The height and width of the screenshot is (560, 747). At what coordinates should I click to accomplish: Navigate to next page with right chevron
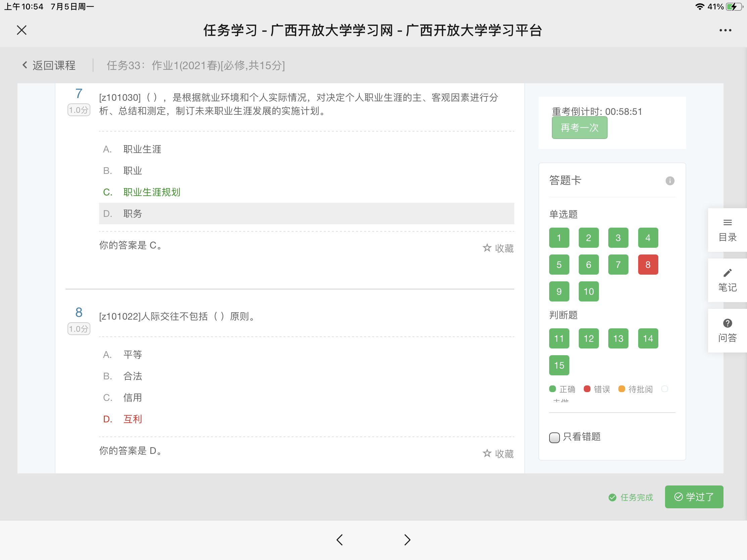point(407,540)
